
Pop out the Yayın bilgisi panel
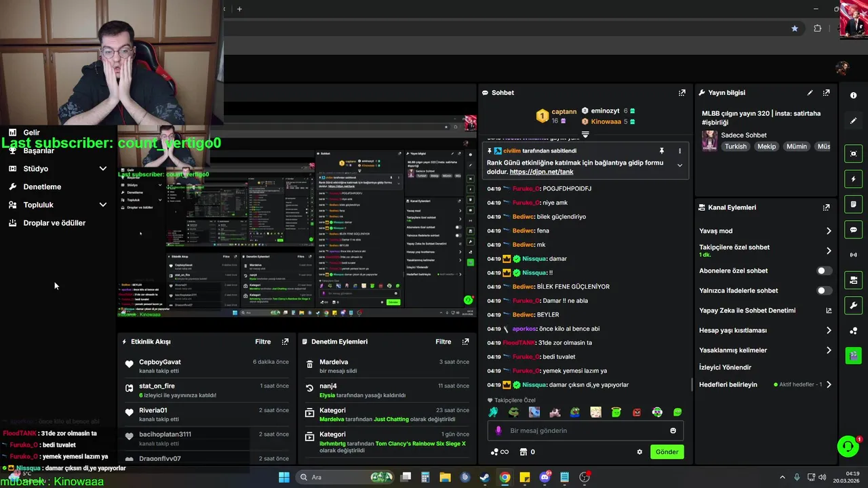point(826,93)
